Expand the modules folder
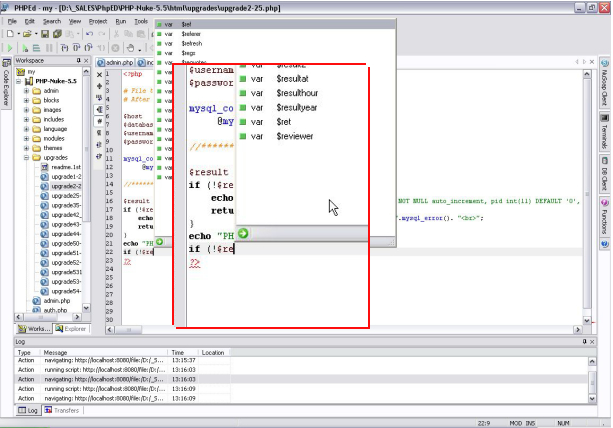Screen dimensions: 613x428 click(27, 138)
